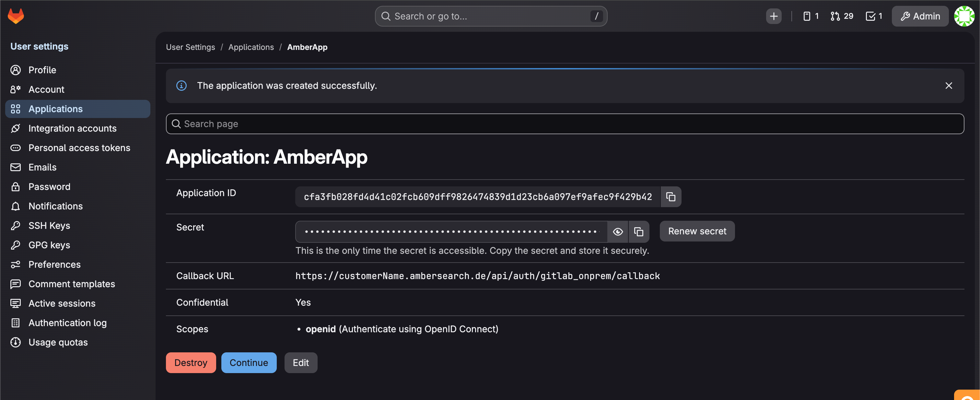Screen dimensions: 980x400
Task: Go to the Admin area
Action: (x=920, y=16)
